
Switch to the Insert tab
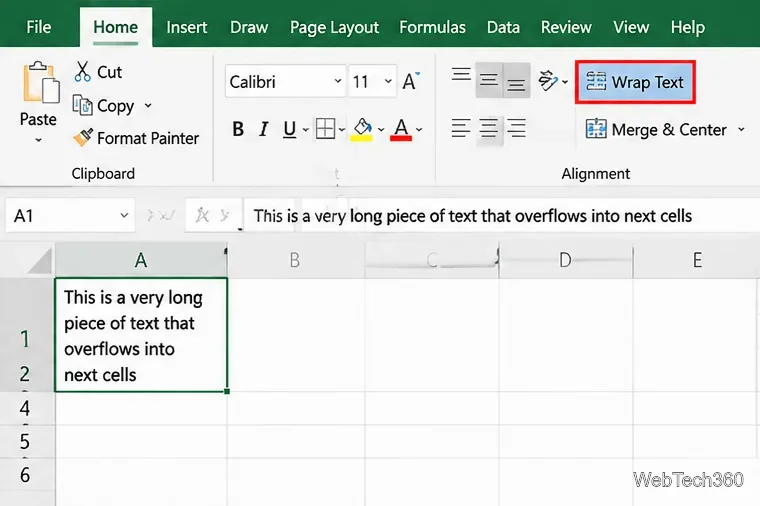click(x=187, y=27)
